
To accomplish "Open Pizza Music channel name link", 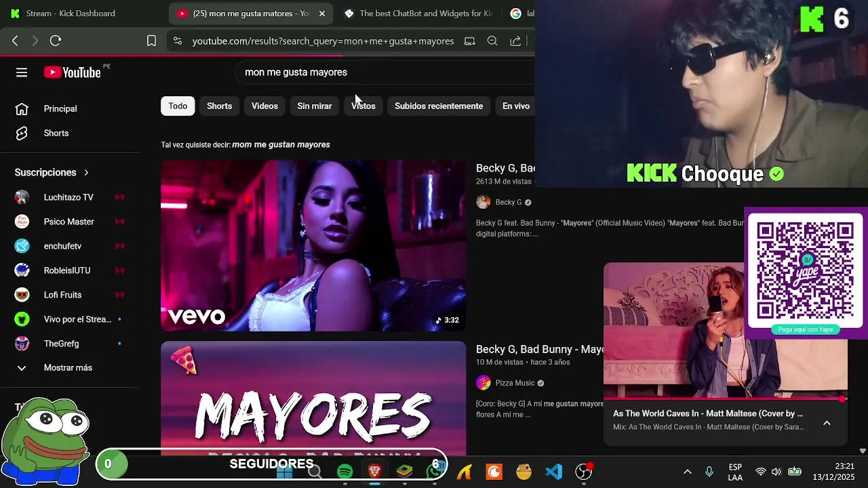I will click(x=515, y=383).
